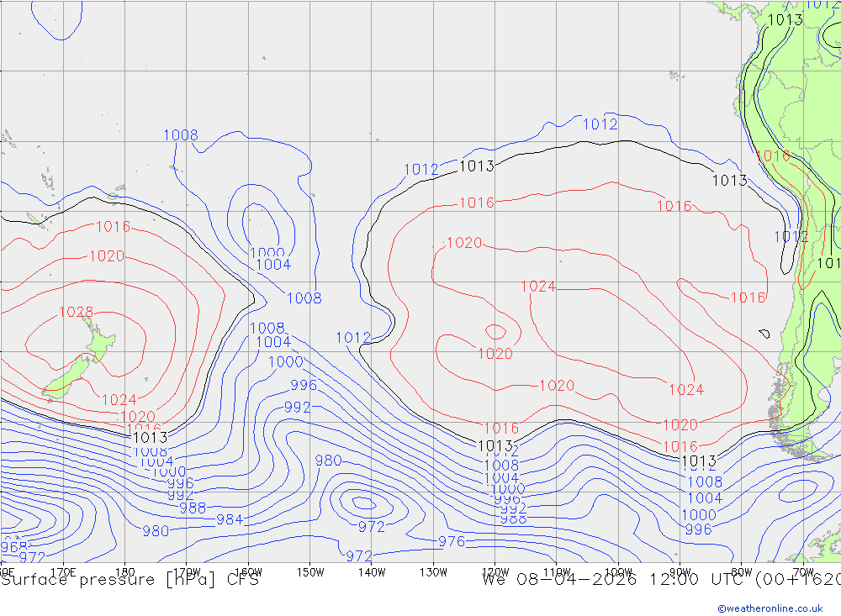
Task: Click the 70W longitude label
Action: (803, 572)
